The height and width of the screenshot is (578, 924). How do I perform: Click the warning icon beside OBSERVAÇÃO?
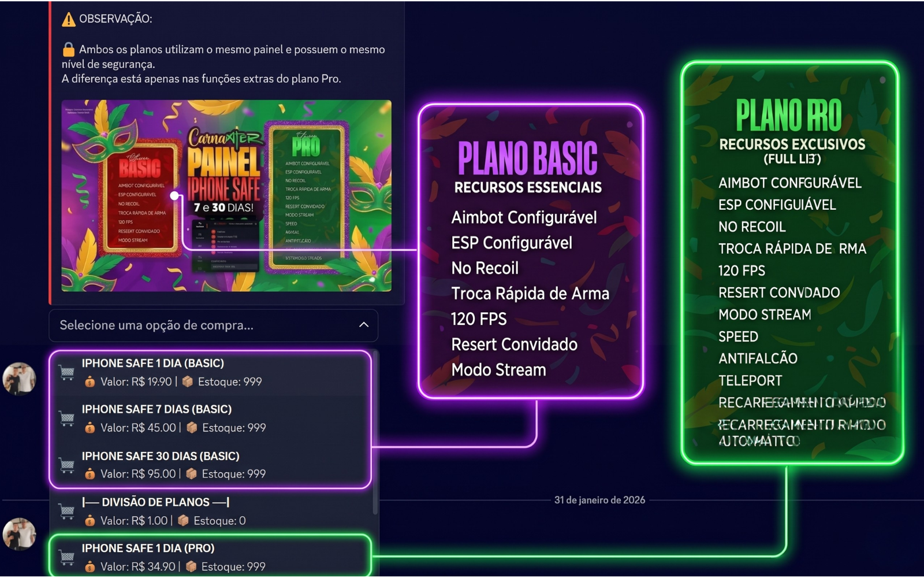(x=69, y=19)
